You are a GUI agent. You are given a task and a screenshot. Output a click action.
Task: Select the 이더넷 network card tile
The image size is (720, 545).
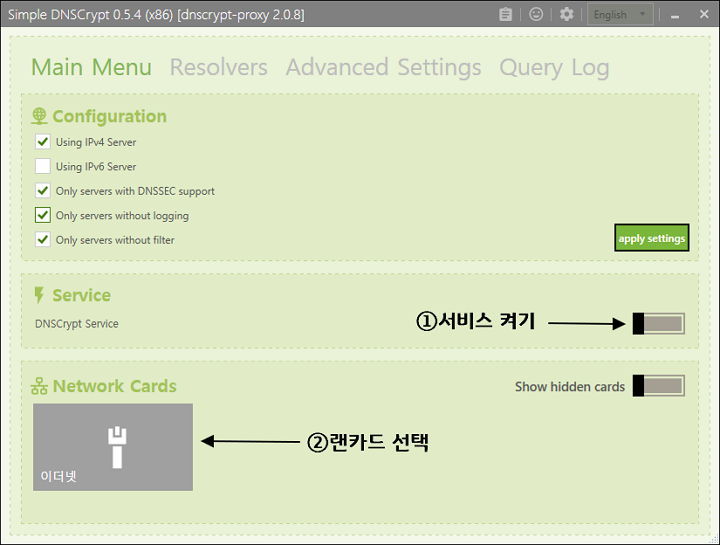pyautogui.click(x=113, y=447)
